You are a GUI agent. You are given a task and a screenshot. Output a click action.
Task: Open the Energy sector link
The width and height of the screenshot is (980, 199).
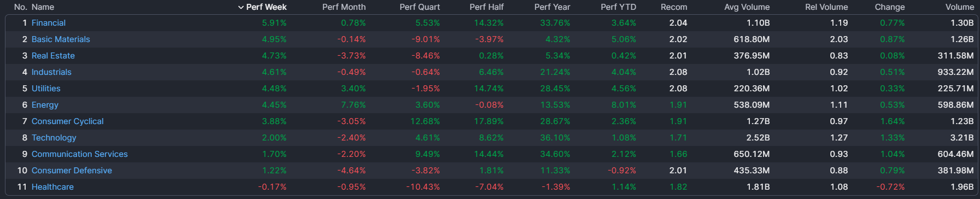[x=45, y=105]
